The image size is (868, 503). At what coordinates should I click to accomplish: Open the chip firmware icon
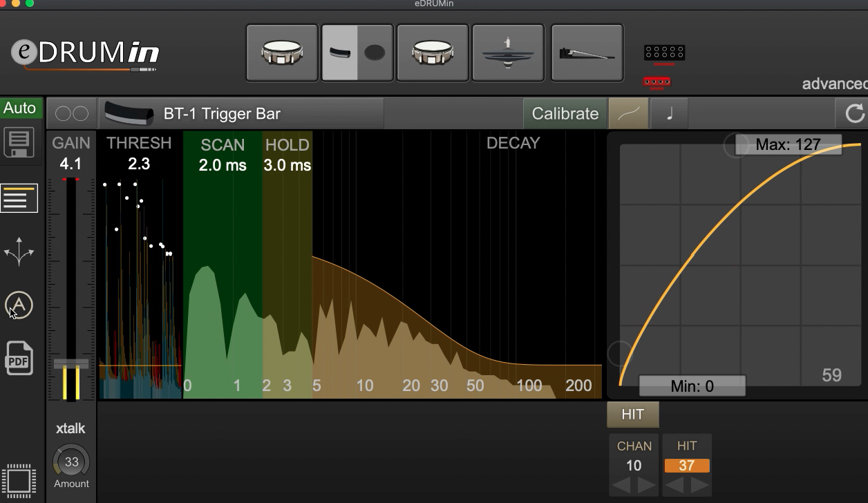(19, 481)
